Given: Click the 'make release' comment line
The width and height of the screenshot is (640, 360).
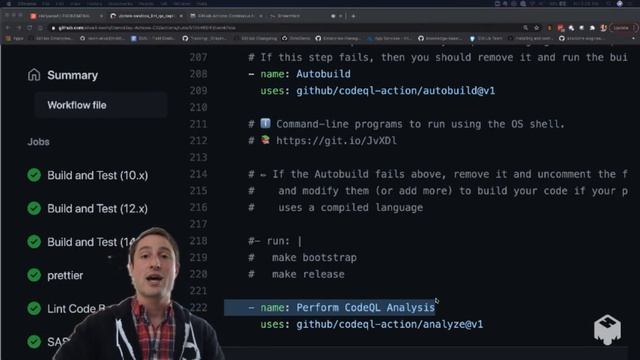Looking at the screenshot, I should [x=296, y=274].
